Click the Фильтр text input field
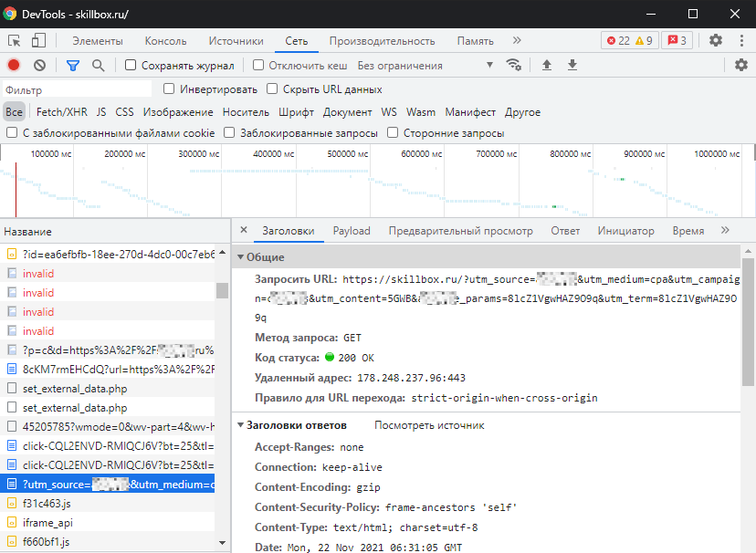 tap(77, 90)
